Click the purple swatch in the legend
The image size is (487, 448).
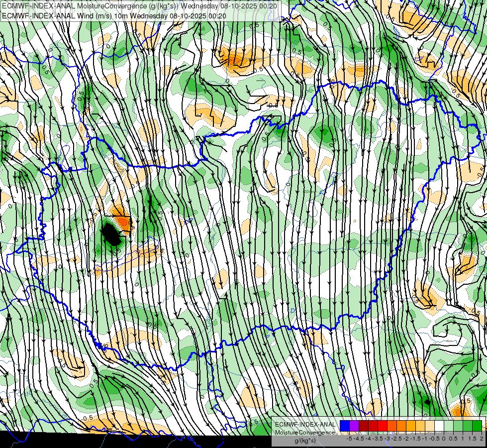(354, 426)
